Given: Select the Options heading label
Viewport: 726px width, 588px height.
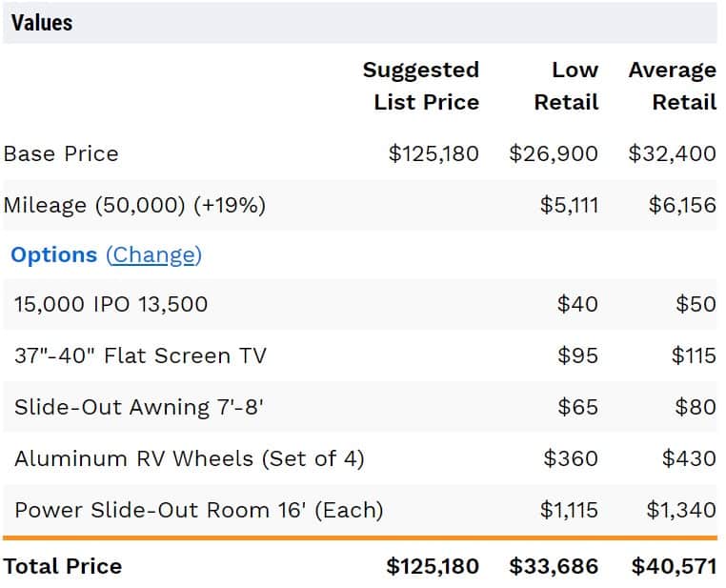Looking at the screenshot, I should click(53, 255).
